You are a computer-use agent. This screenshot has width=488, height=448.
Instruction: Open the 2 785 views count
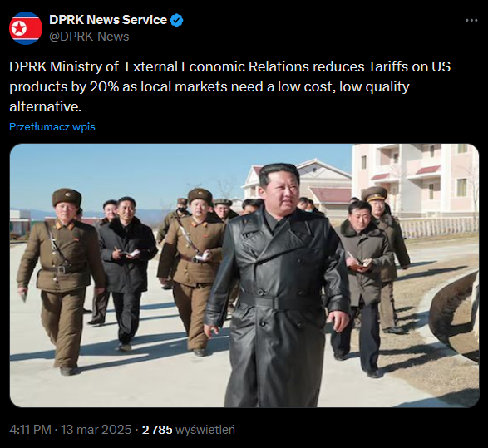pyautogui.click(x=157, y=430)
